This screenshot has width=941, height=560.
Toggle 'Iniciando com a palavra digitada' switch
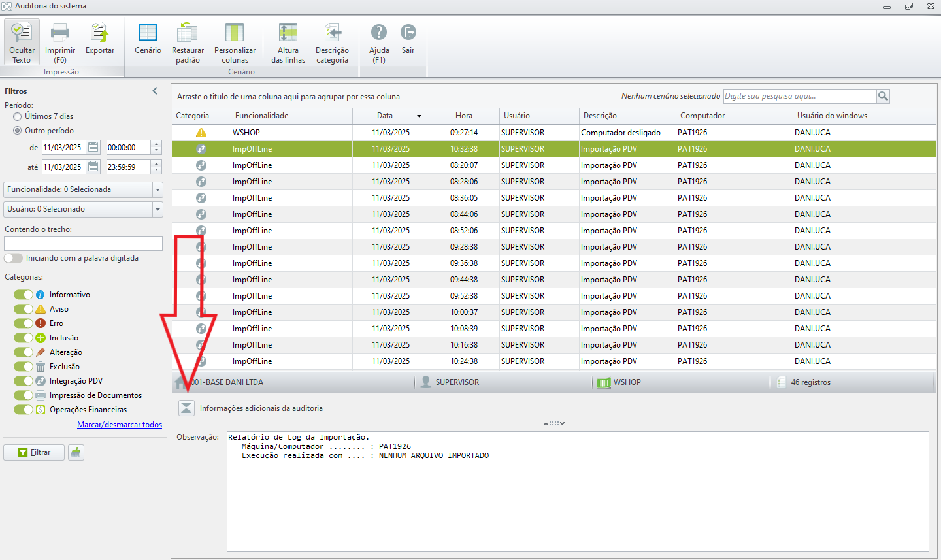click(14, 258)
